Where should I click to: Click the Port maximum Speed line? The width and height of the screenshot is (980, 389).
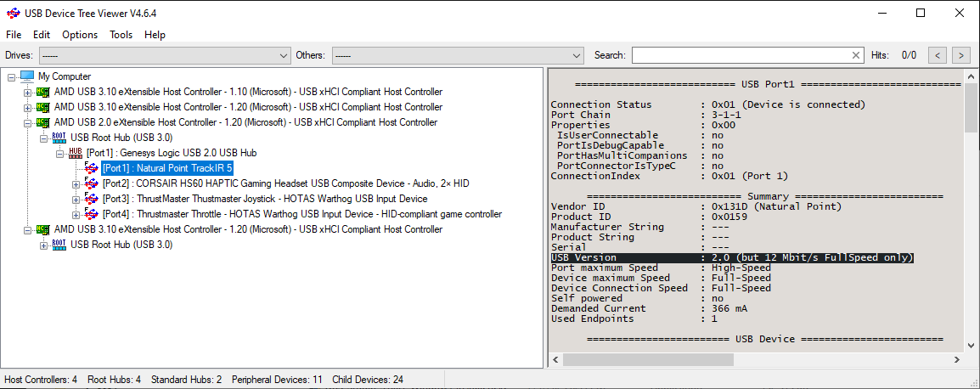click(661, 268)
